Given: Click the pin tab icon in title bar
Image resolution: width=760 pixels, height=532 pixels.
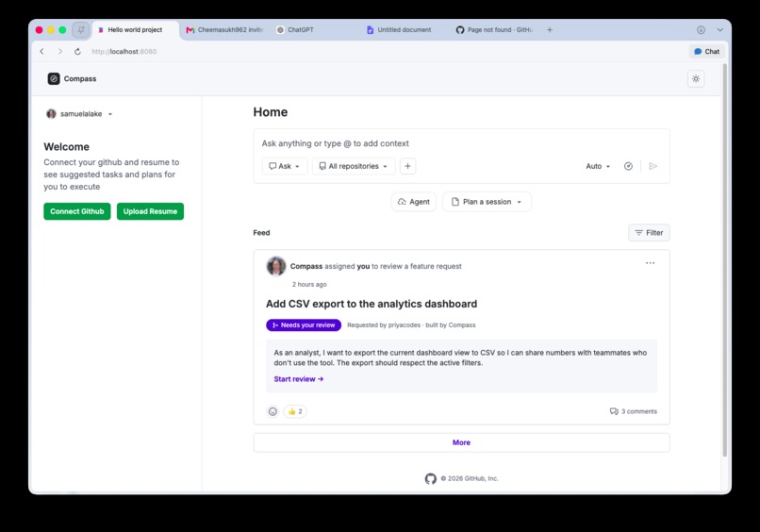Looking at the screenshot, I should [x=81, y=29].
